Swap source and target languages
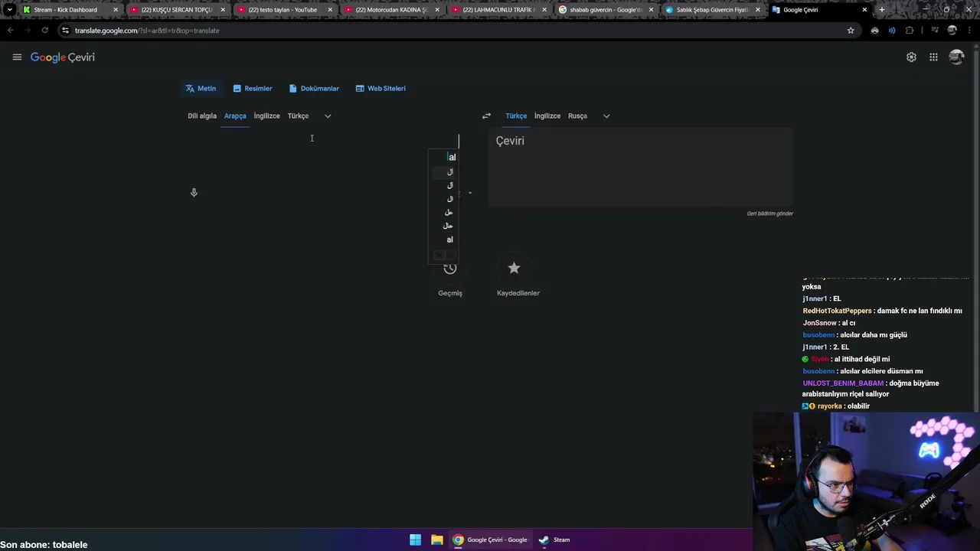 coord(486,116)
